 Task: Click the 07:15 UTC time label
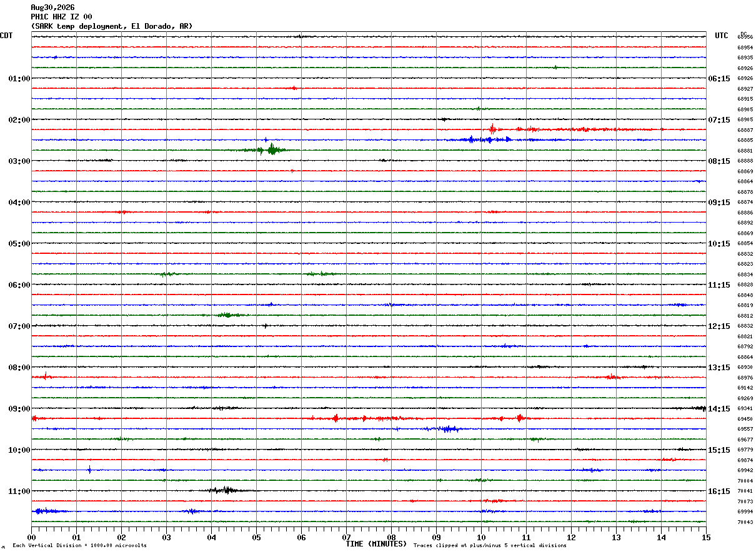[719, 120]
